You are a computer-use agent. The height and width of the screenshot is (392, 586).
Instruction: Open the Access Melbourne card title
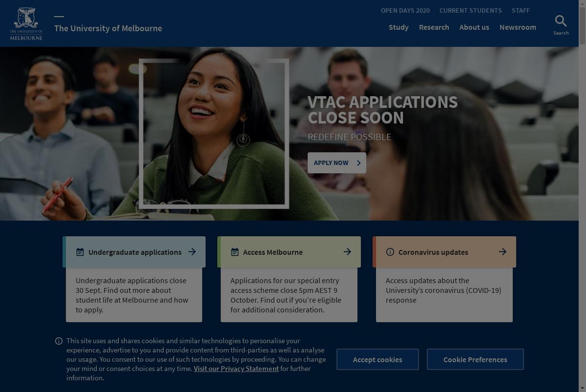tap(273, 252)
